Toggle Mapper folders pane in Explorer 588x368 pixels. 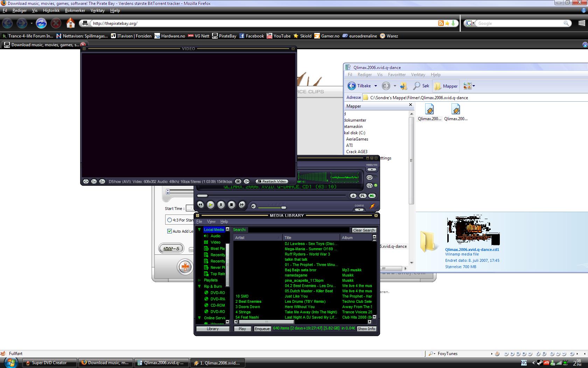(446, 86)
